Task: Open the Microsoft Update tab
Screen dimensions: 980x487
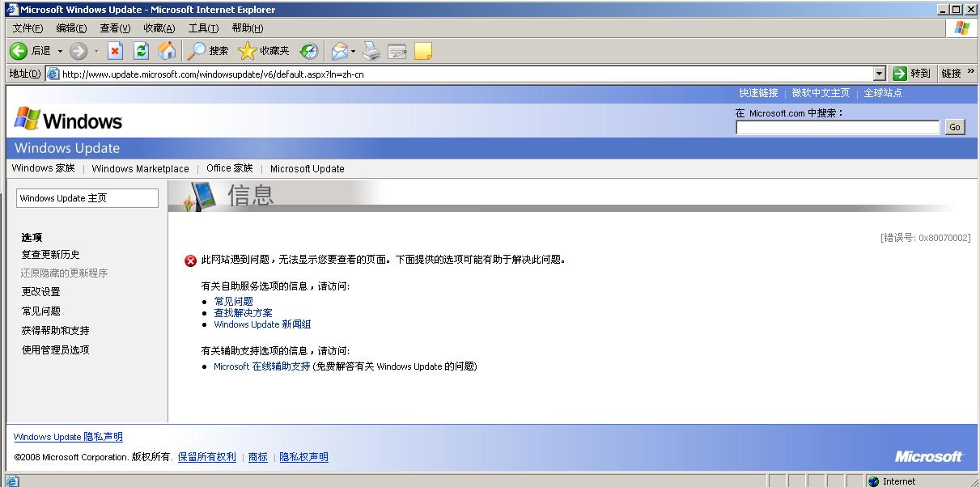Action: [308, 168]
